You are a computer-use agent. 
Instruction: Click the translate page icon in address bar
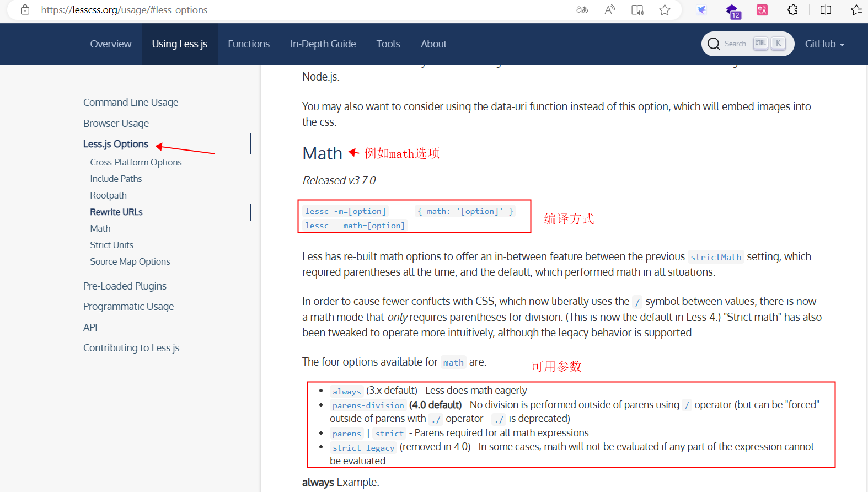click(x=582, y=10)
